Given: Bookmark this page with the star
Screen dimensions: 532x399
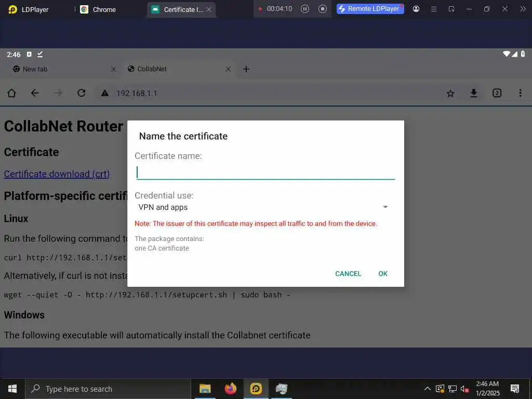Looking at the screenshot, I should 450,94.
